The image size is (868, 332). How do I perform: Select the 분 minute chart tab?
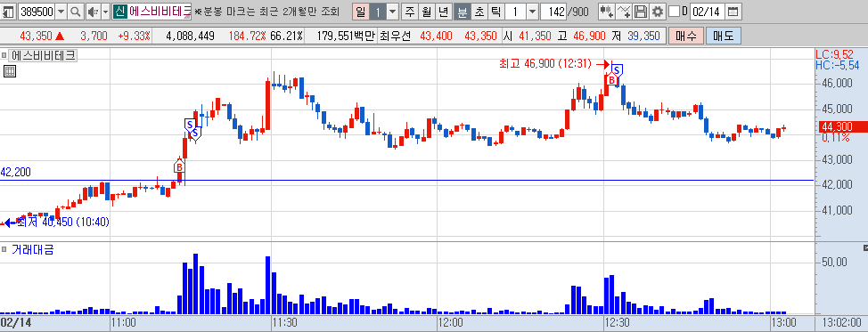click(462, 11)
